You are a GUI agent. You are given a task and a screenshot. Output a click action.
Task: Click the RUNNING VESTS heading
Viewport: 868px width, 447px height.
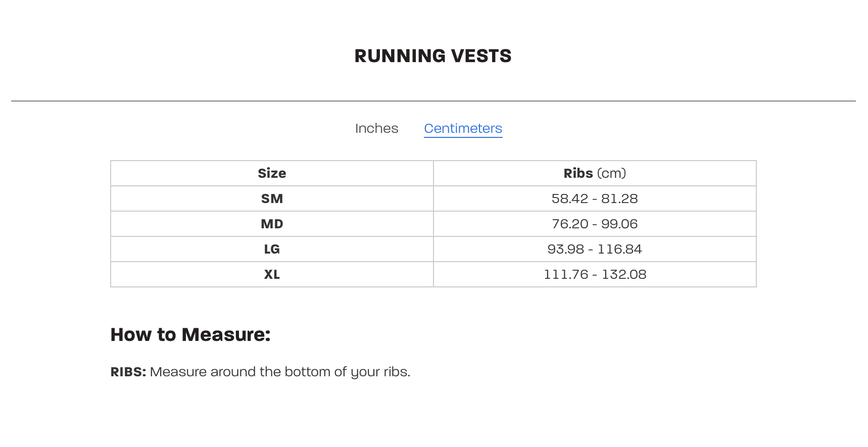(433, 56)
